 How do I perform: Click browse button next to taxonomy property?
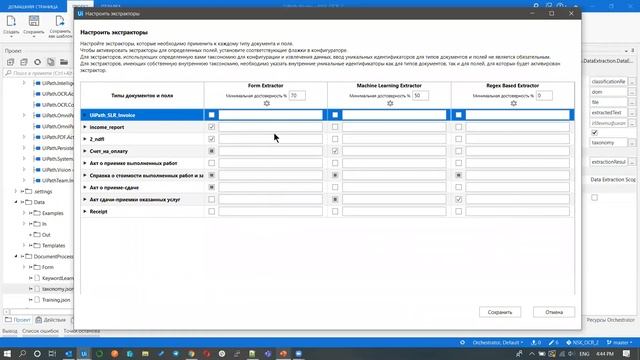click(632, 143)
